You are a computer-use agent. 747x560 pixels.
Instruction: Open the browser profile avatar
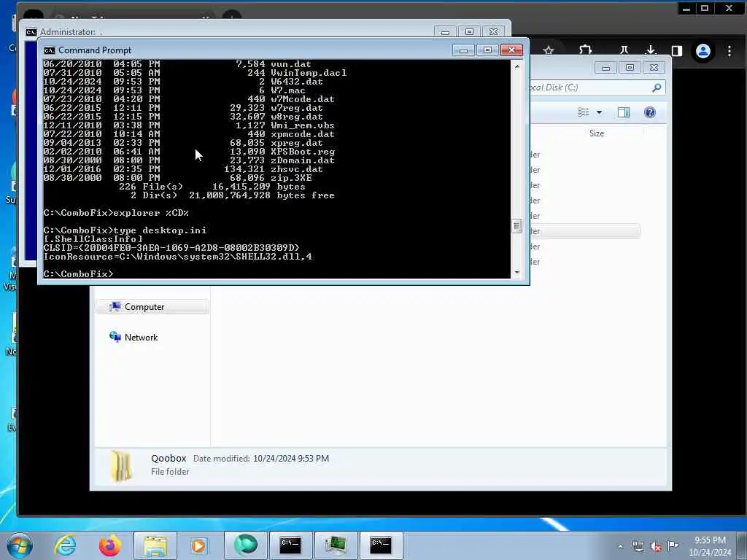click(703, 50)
